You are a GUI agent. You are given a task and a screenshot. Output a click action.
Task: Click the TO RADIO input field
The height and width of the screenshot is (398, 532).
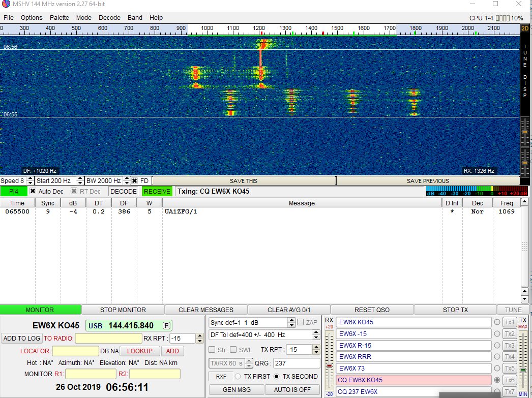pos(108,339)
